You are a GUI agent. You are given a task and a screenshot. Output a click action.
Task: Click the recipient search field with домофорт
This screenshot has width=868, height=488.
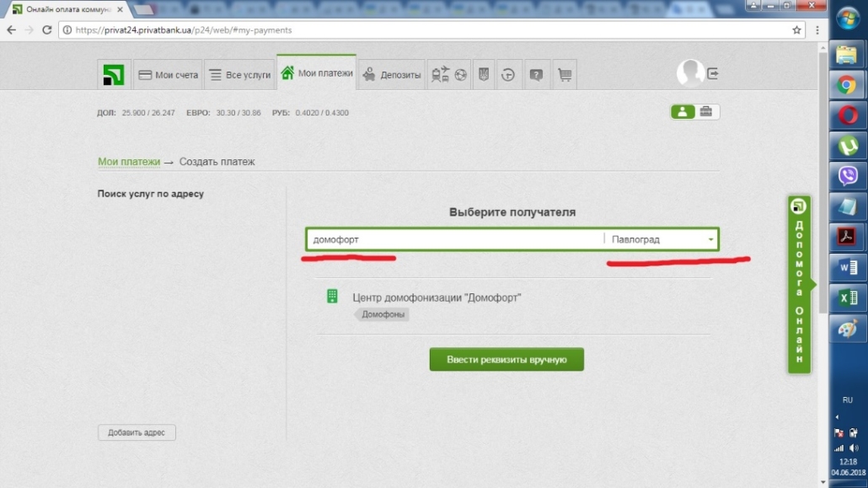(x=454, y=239)
